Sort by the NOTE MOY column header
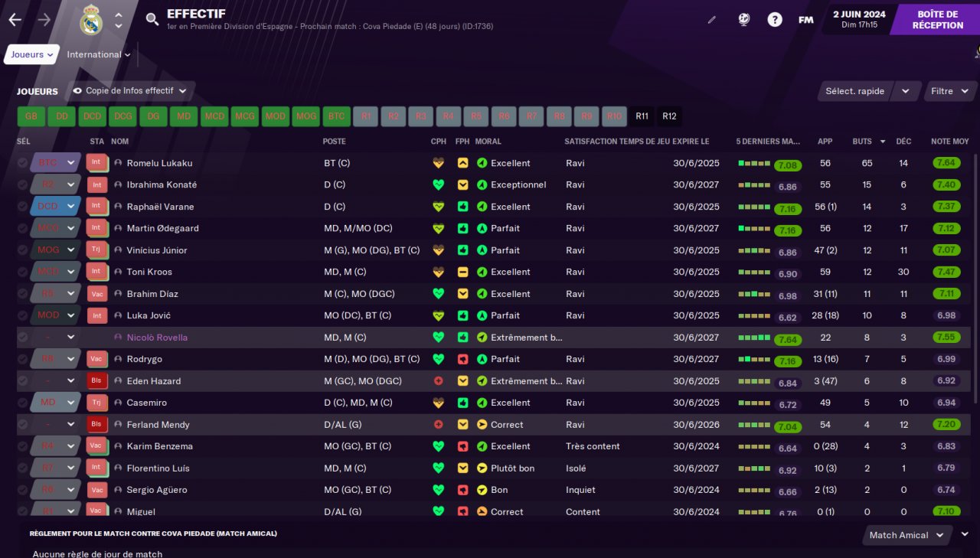Screen dimensions: 980x558 [x=950, y=142]
